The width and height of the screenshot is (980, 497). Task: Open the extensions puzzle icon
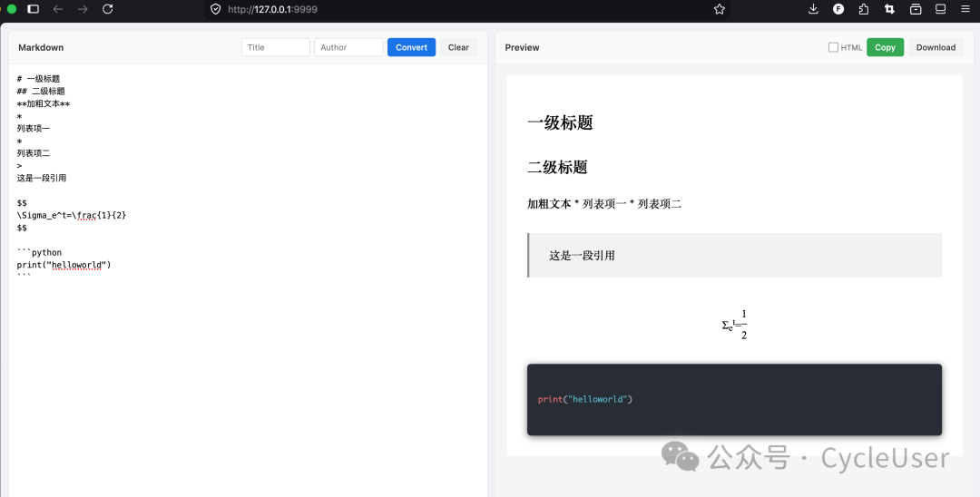point(864,9)
